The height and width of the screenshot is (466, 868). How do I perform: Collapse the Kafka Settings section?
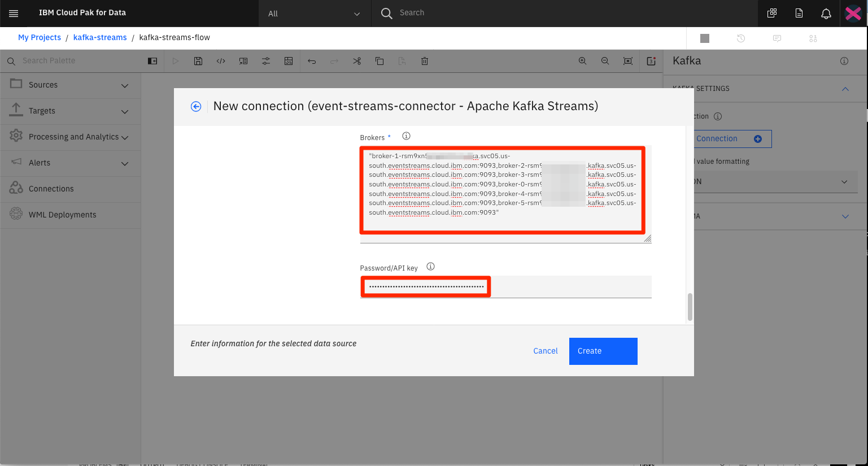click(845, 89)
